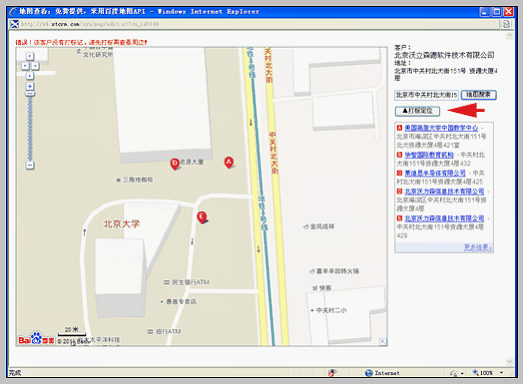Select red marker E on the map
Viewport: 524px width, 385px height.
tap(202, 217)
